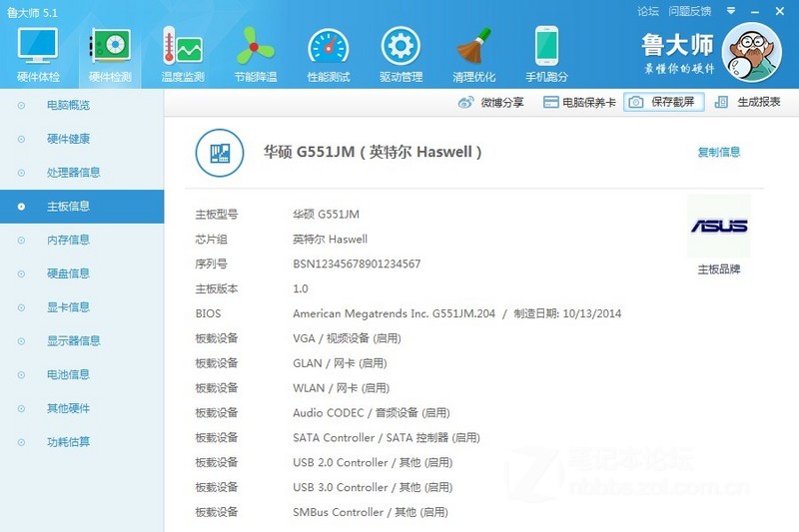Open 温度监测 thermometer icon

tap(183, 46)
